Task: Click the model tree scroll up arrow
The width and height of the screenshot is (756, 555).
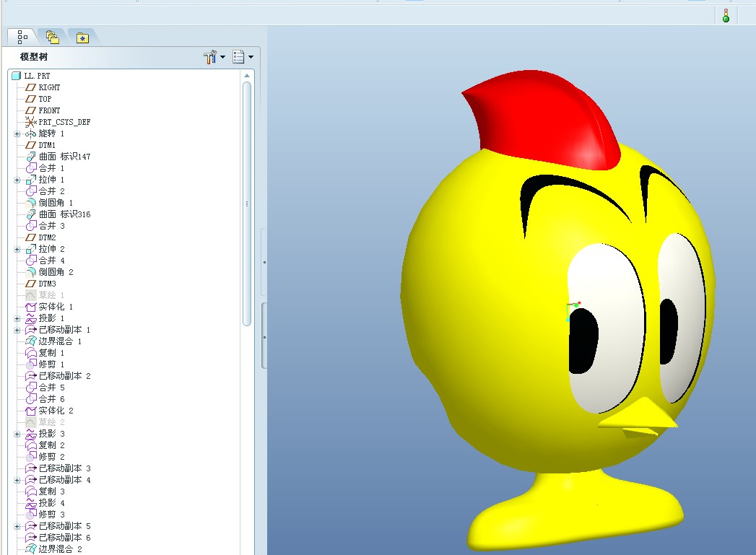Action: tap(247, 76)
